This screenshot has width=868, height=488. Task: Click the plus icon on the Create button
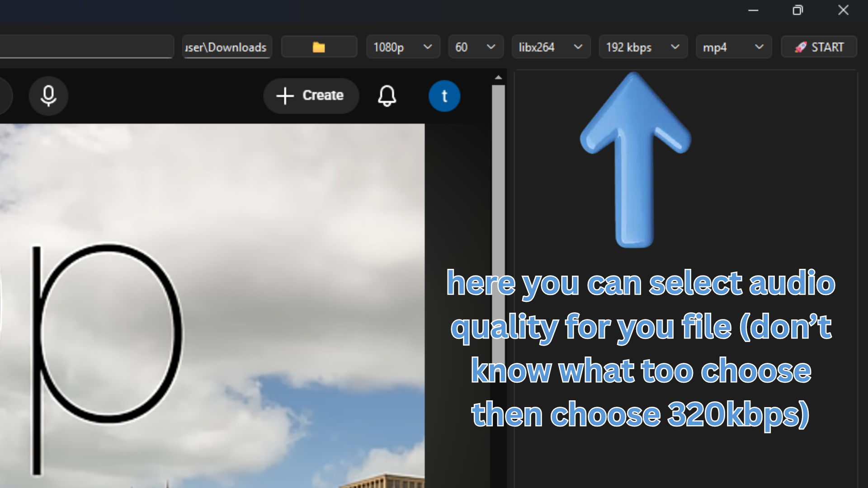point(285,96)
